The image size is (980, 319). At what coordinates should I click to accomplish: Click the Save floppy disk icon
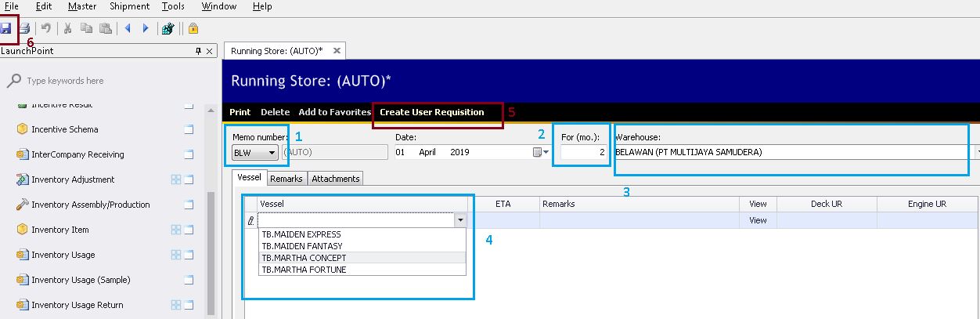tap(6, 28)
